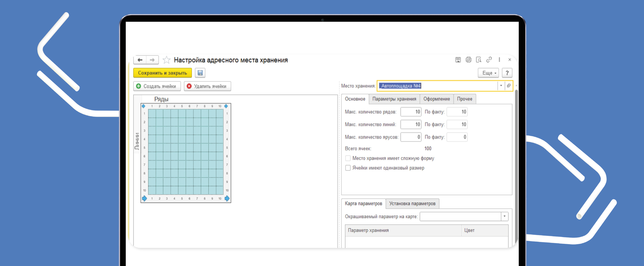
Task: Expand the 'Место хранения' dropdown arrow
Action: point(501,86)
